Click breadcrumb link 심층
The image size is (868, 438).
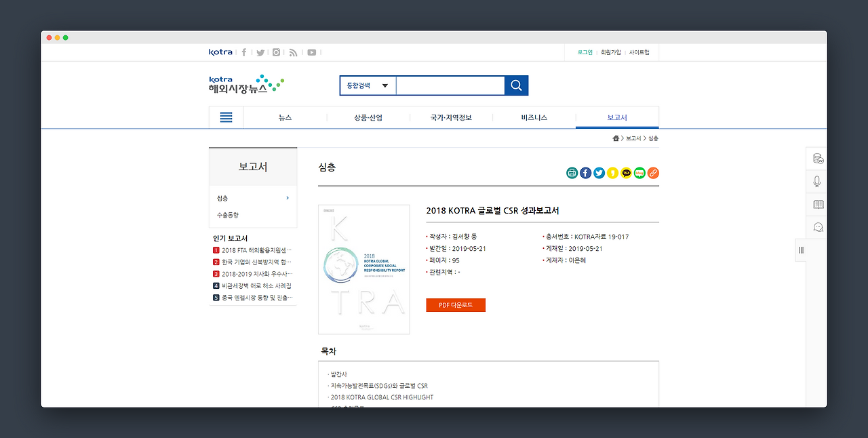click(653, 138)
